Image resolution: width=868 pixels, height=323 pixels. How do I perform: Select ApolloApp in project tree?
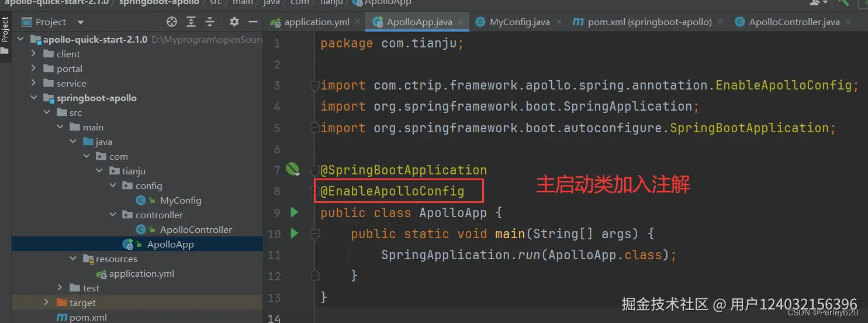170,244
